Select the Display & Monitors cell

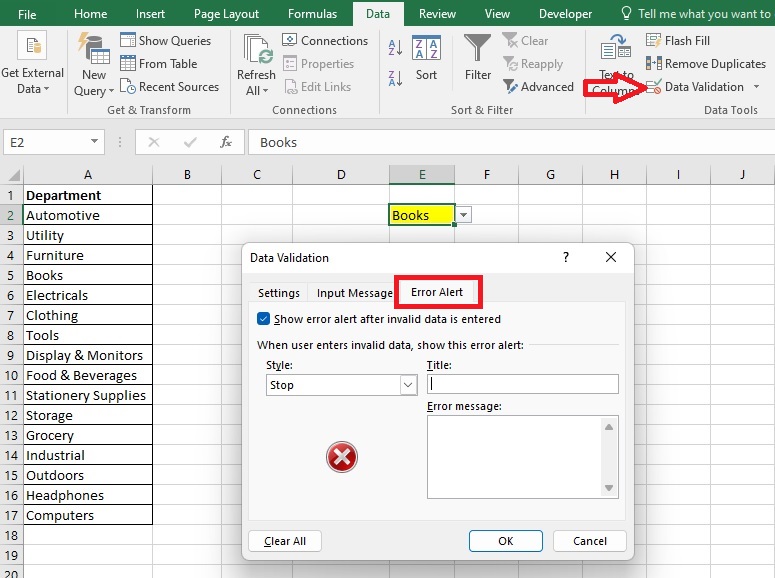coord(88,355)
